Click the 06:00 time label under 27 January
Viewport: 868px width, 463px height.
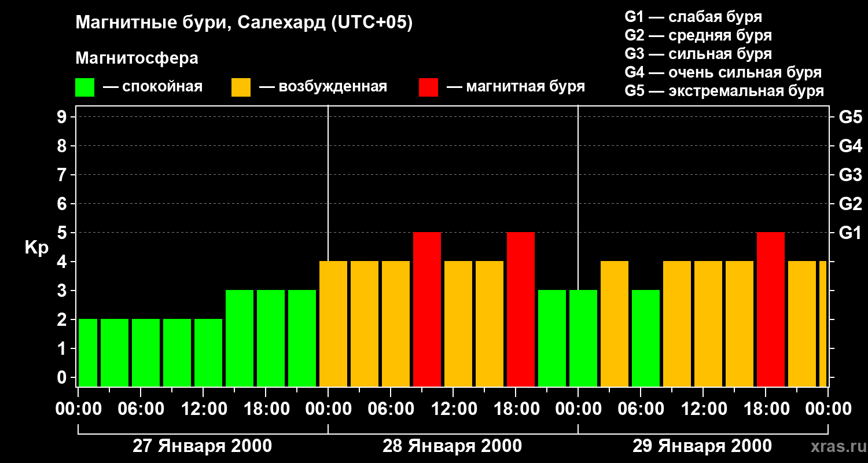(141, 409)
